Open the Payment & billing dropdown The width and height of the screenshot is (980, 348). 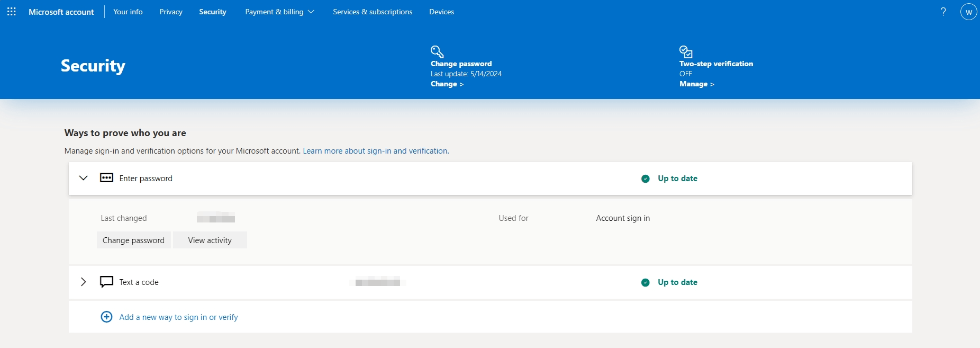[279, 12]
